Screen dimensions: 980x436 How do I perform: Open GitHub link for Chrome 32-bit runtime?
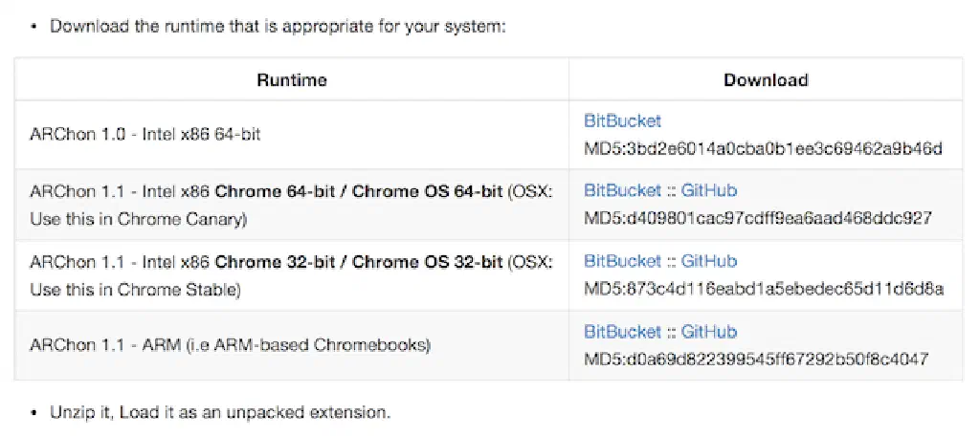[709, 262]
